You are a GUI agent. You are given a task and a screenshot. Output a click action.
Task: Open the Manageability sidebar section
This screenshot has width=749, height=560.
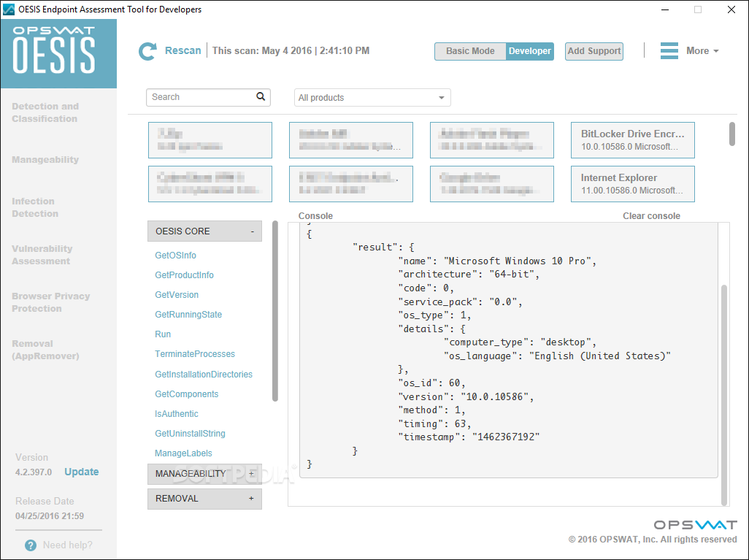click(x=45, y=160)
